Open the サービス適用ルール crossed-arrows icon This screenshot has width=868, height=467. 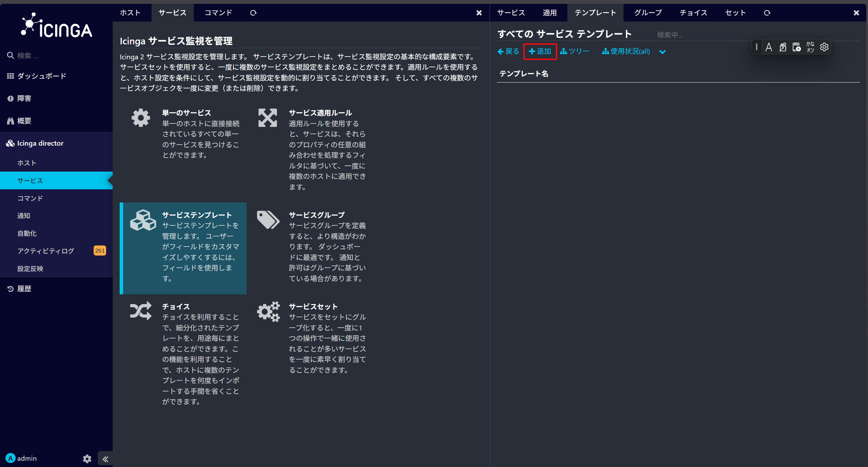pyautogui.click(x=267, y=118)
